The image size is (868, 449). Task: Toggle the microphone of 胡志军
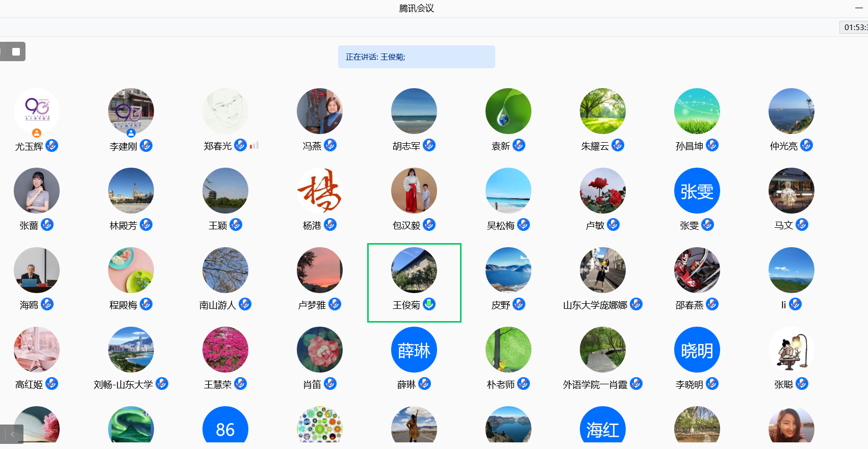[429, 146]
